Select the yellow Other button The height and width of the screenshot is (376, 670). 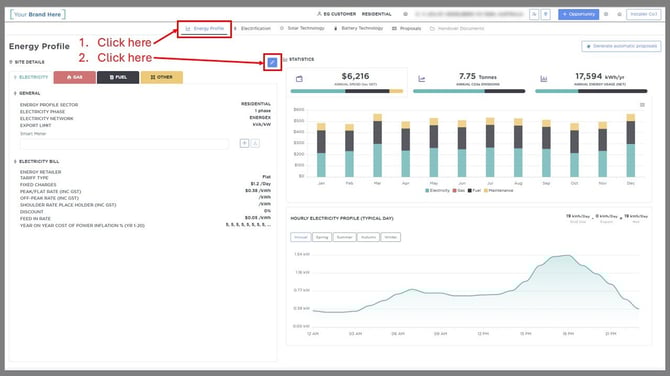click(x=162, y=77)
